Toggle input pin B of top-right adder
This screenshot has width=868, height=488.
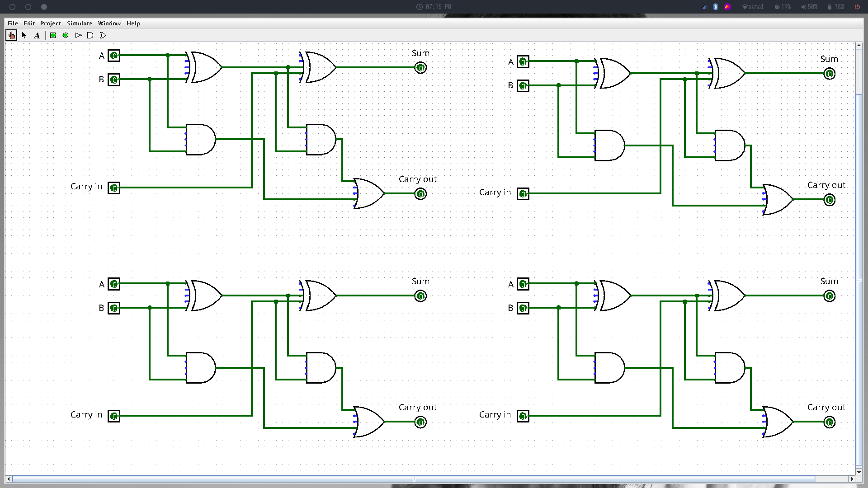[523, 86]
